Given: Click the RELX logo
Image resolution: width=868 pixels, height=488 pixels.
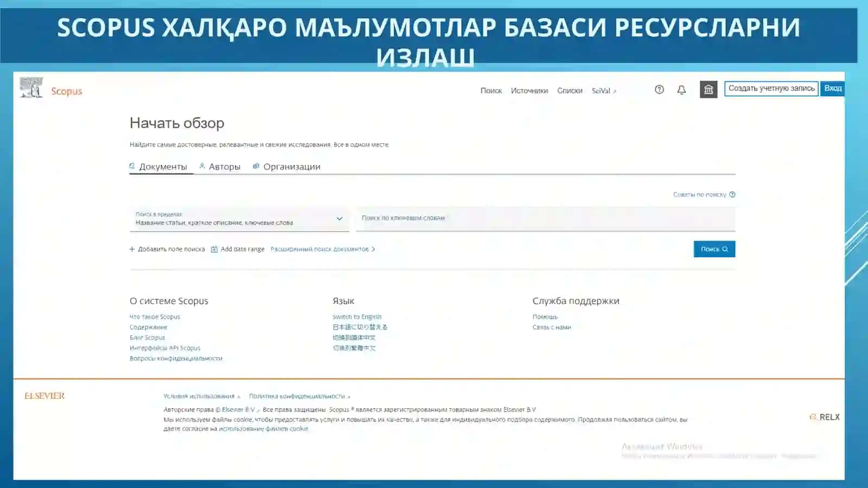Looking at the screenshot, I should tap(824, 417).
